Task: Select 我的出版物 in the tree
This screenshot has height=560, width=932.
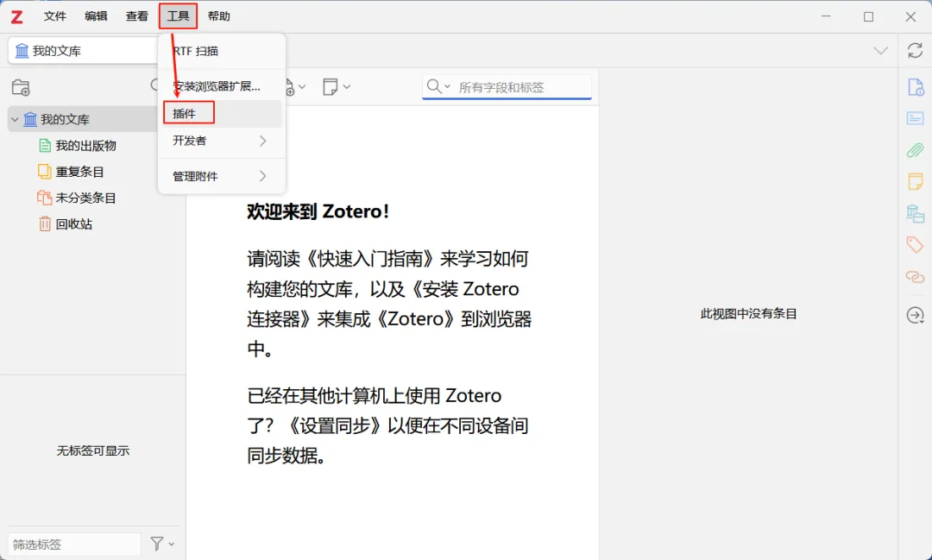Action: pos(85,146)
